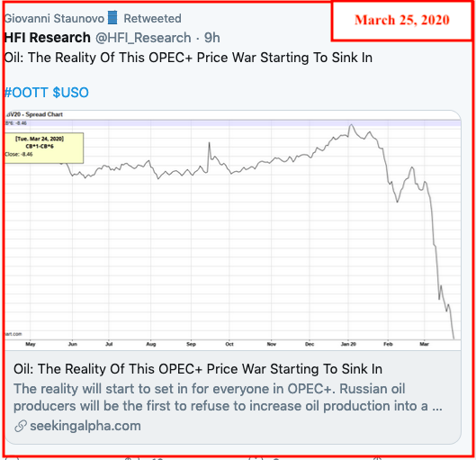Open the spread chart image
This screenshot has width=476, height=460.
(x=233, y=230)
